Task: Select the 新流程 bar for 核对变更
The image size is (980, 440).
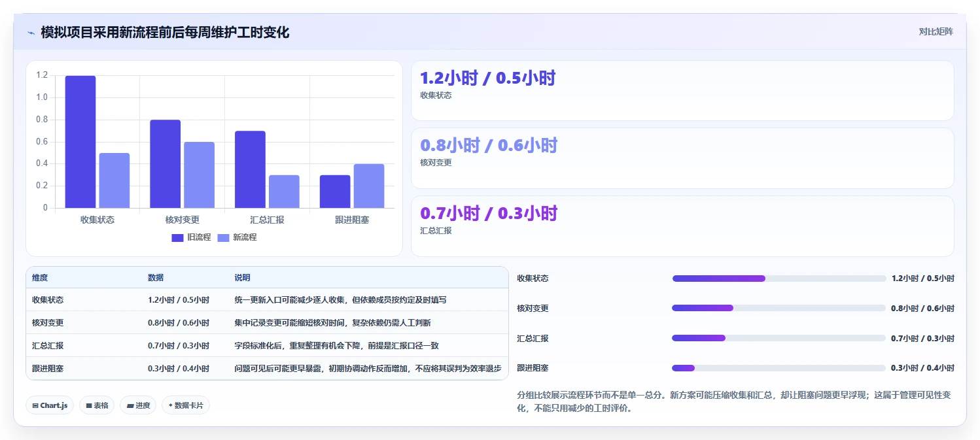Action: 200,175
